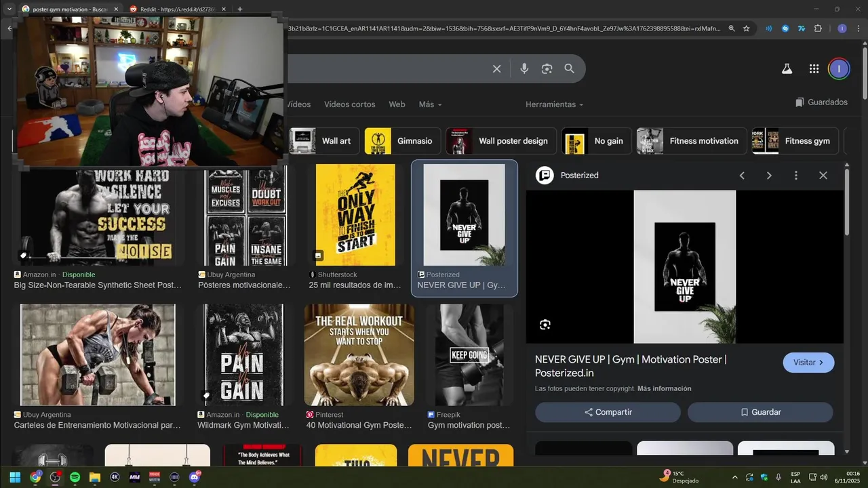The height and width of the screenshot is (488, 868).
Task: Switch to the Videos cortos tab
Action: coord(349,104)
